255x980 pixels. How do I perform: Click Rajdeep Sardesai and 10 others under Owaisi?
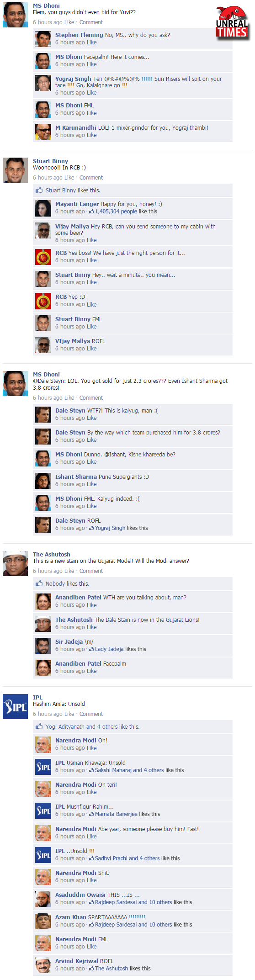[x=133, y=902]
